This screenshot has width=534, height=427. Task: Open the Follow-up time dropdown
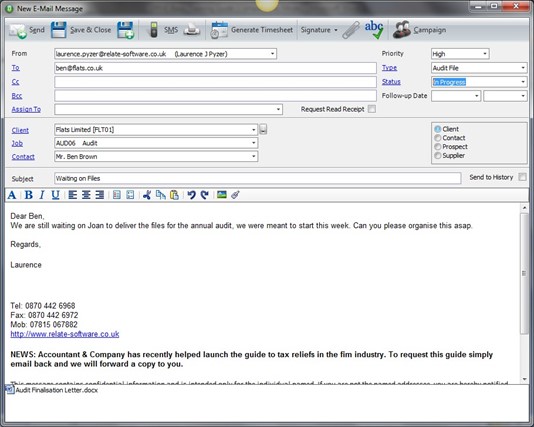pos(523,96)
